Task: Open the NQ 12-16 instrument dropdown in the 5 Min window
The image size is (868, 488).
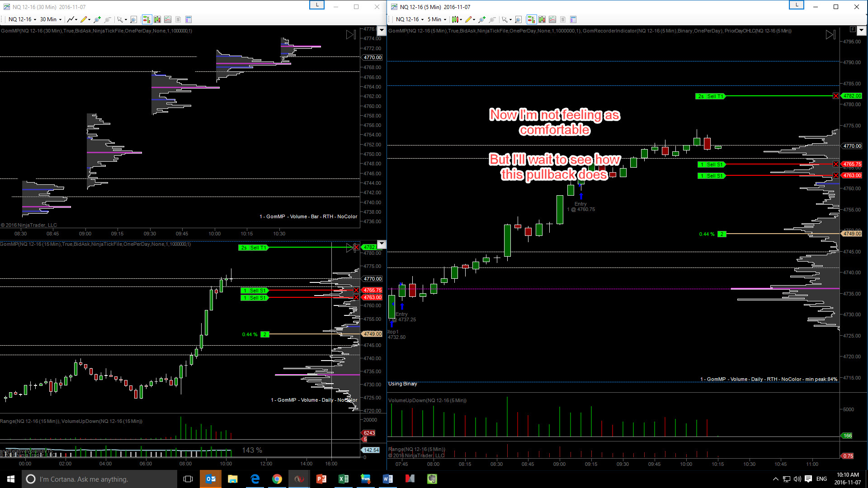Action: click(410, 19)
